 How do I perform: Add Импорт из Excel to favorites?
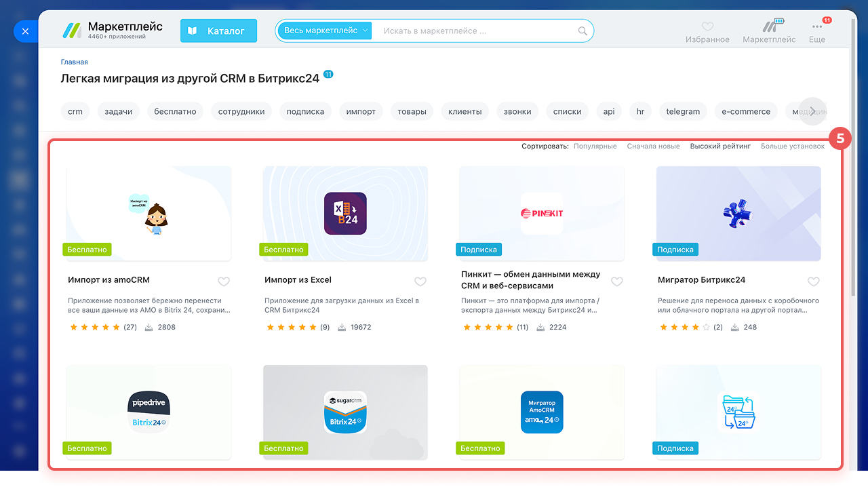coord(420,281)
